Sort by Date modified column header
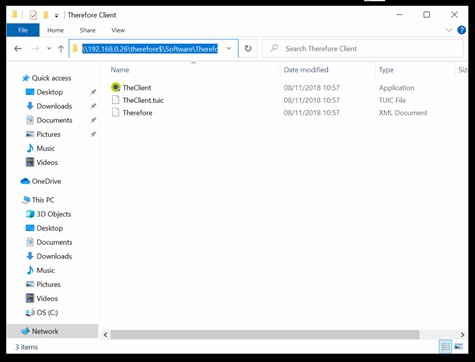 click(306, 70)
